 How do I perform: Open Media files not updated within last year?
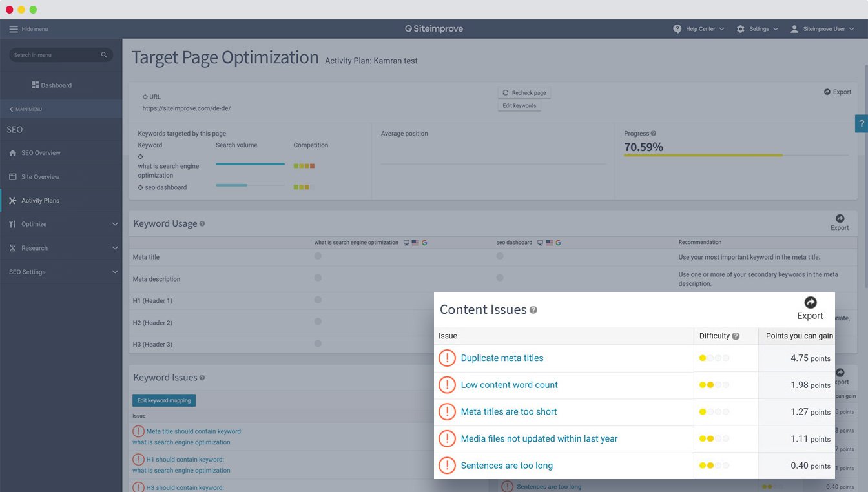point(539,439)
